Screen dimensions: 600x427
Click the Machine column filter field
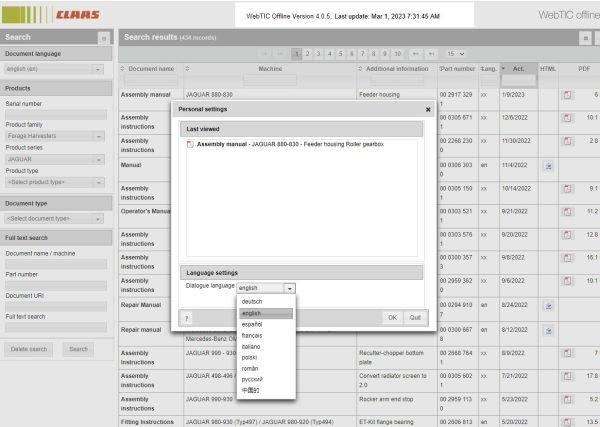click(270, 81)
